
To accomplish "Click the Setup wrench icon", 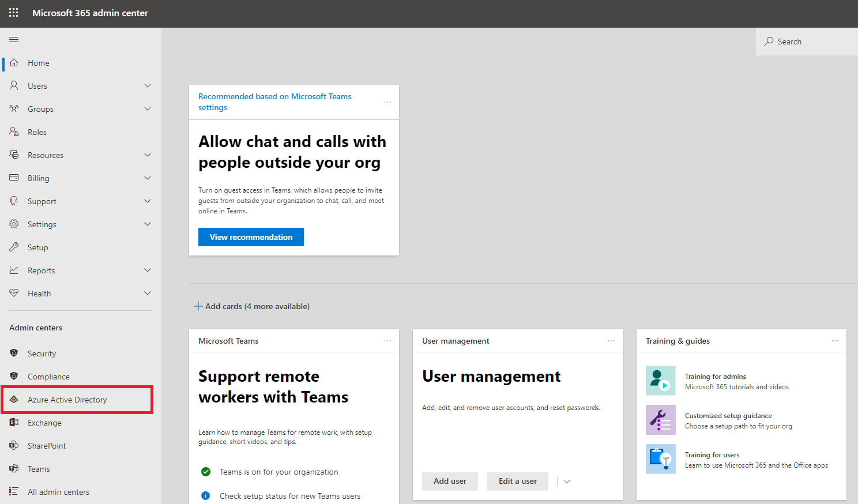I will [x=14, y=247].
